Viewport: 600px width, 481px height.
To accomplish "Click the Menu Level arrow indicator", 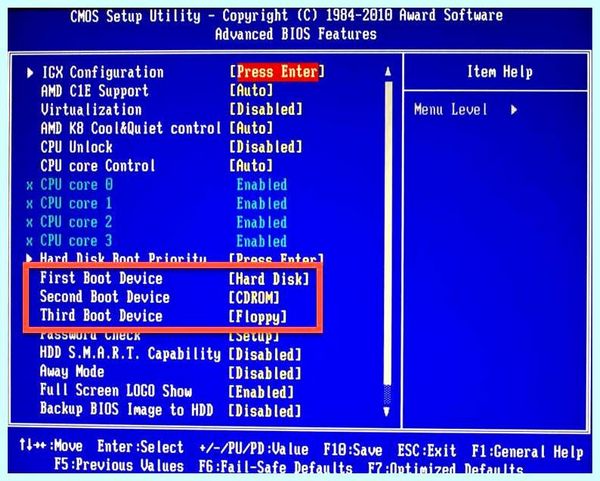I will click(514, 110).
